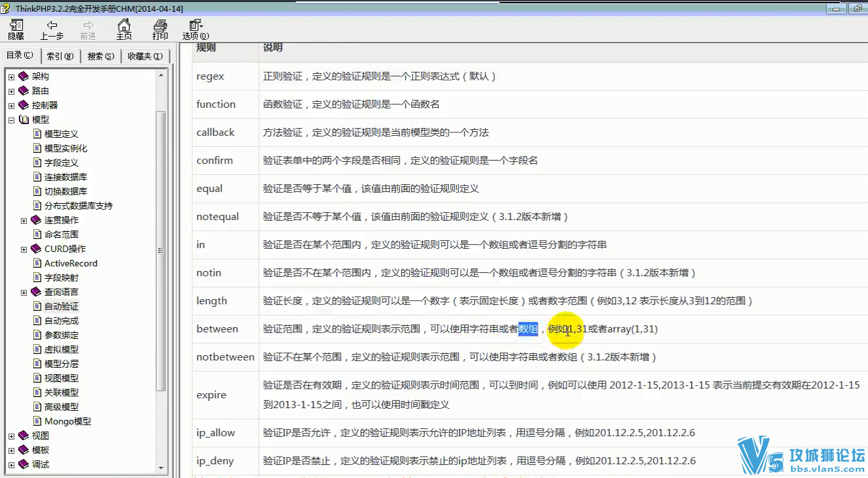Open the 字段定义 topic
This screenshot has height=478, width=868.
pos(61,163)
